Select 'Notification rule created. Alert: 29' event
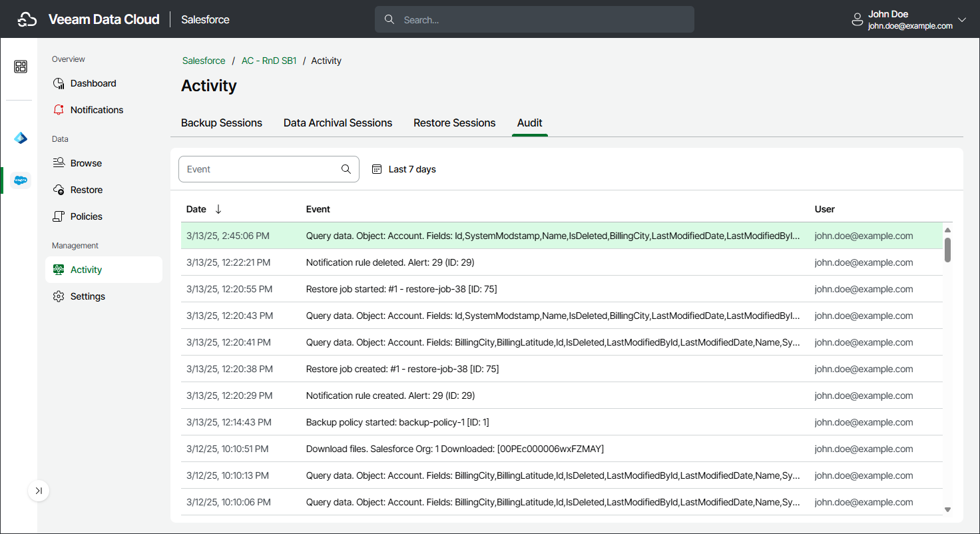This screenshot has width=980, height=534. coord(390,396)
